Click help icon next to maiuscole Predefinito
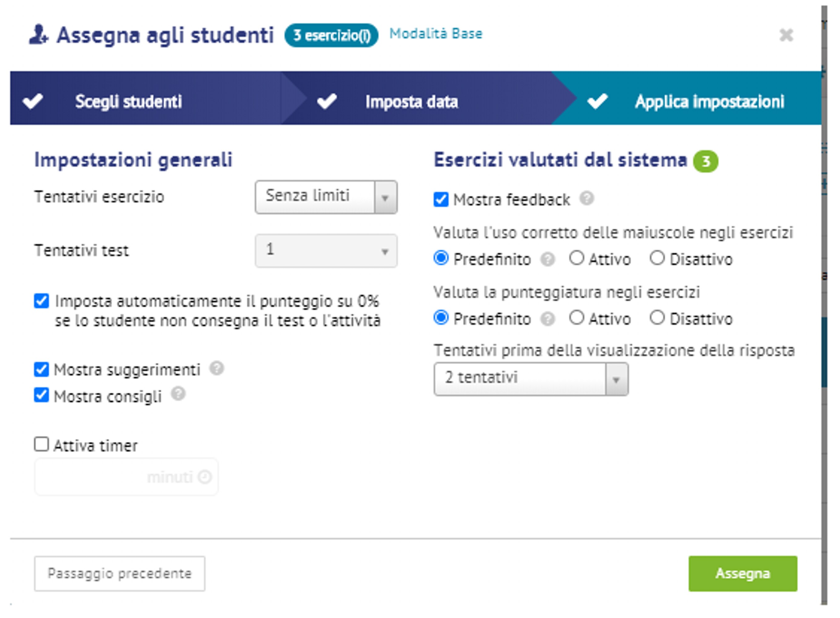This screenshot has height=618, width=840. (x=547, y=259)
